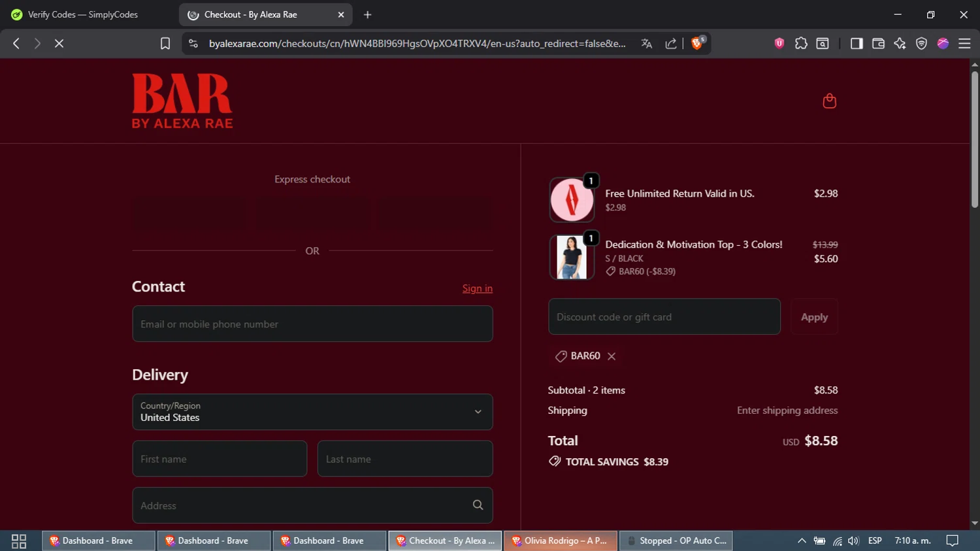Open Brave VPN icon
The width and height of the screenshot is (980, 551).
pyautogui.click(x=921, y=43)
